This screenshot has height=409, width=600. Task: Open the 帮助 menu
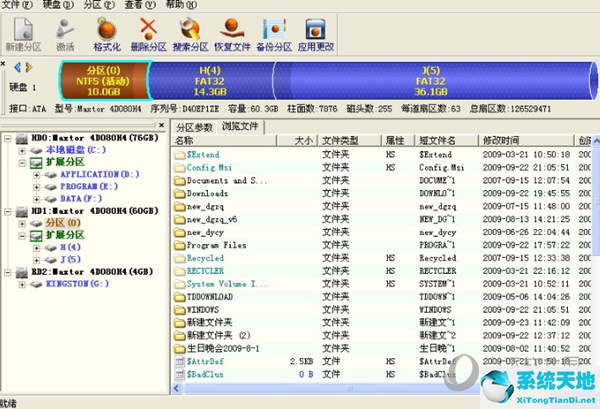point(181,5)
